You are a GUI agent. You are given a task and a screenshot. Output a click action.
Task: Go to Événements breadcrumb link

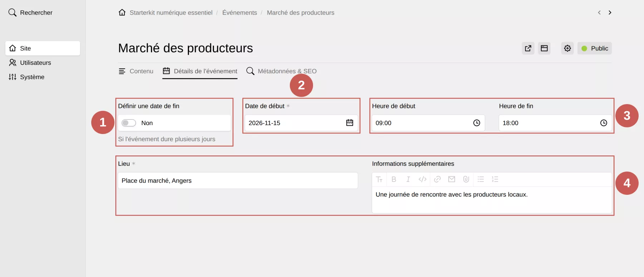240,13
